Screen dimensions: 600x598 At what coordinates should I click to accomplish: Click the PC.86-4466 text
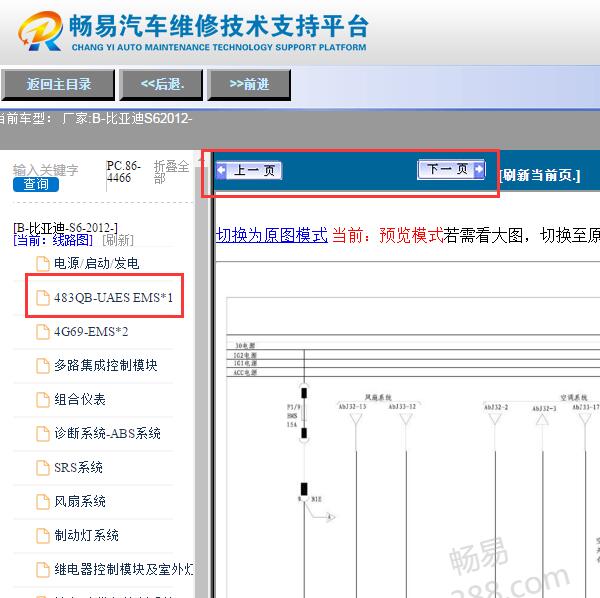click(124, 172)
